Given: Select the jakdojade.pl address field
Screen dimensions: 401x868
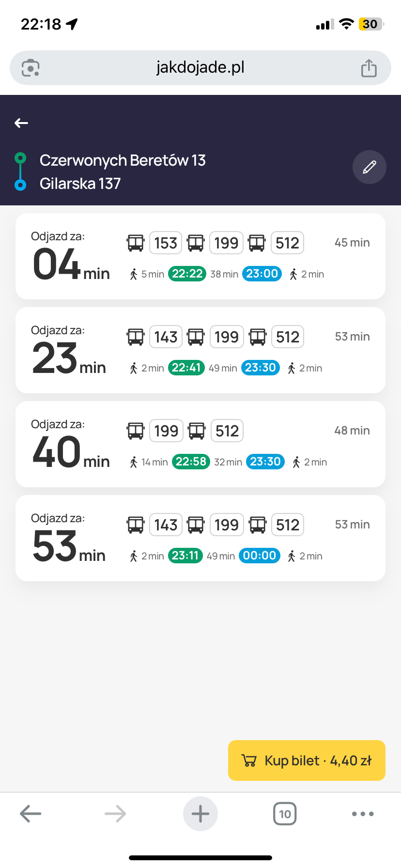Looking at the screenshot, I should tap(200, 68).
